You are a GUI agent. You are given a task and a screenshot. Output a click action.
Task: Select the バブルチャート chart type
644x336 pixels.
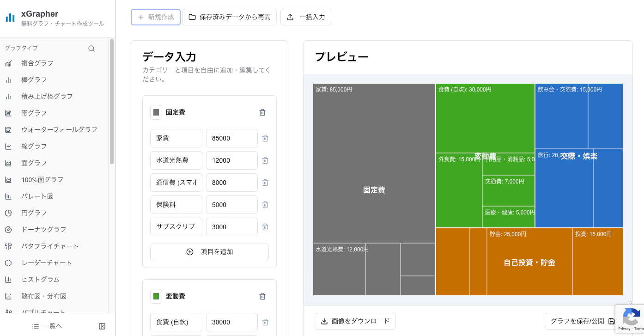click(x=9, y=312)
